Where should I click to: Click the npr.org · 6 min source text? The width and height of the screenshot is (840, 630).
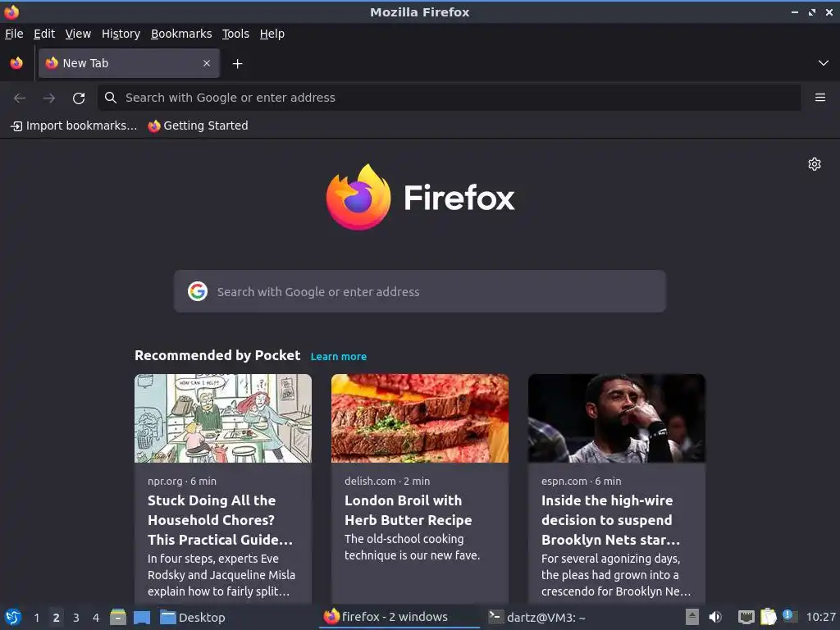(182, 481)
